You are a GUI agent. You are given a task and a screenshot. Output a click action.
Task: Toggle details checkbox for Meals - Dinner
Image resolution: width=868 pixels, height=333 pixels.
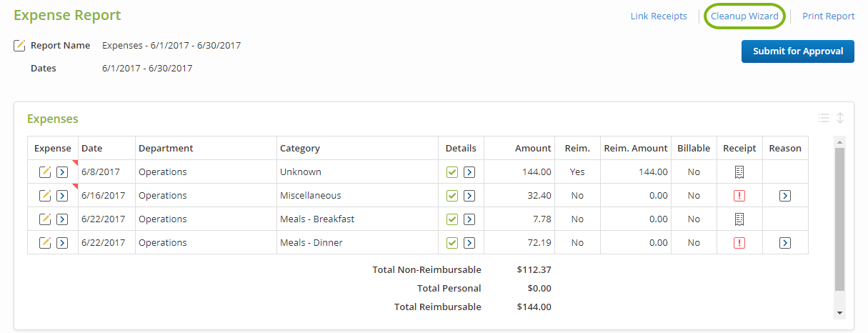point(452,242)
